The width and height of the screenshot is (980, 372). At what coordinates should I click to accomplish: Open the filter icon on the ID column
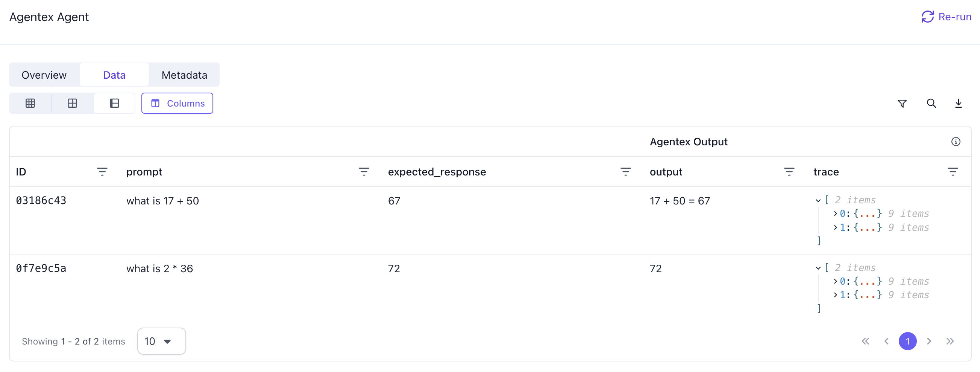[x=102, y=171]
